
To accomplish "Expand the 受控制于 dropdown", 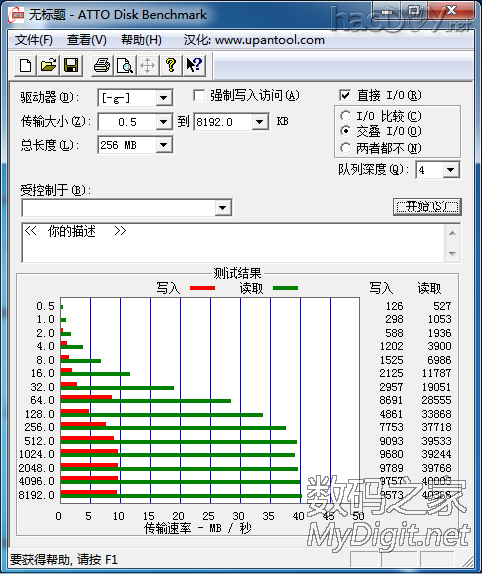I will point(222,208).
